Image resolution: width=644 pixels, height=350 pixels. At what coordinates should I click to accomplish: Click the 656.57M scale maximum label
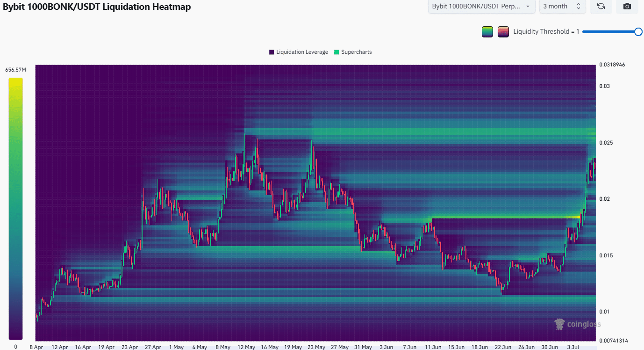[16, 70]
